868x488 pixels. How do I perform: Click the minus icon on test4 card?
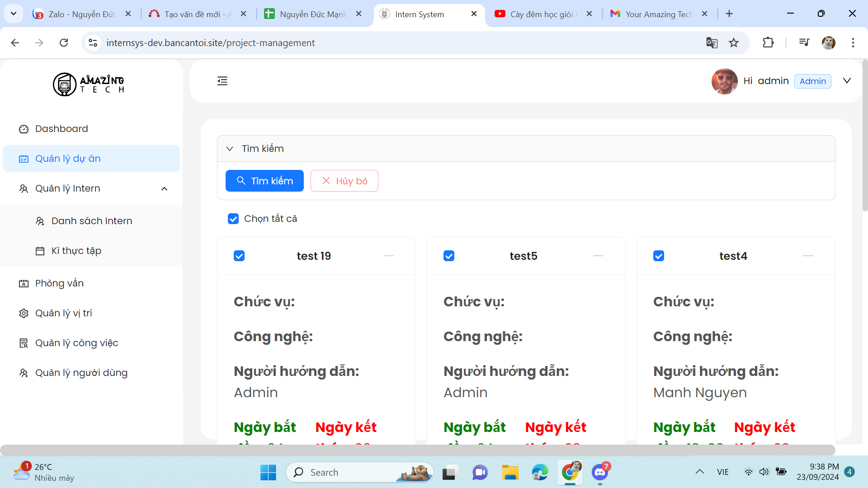point(807,256)
